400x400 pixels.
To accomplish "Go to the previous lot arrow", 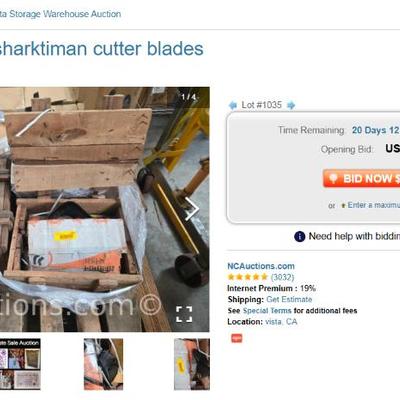I will [x=232, y=105].
